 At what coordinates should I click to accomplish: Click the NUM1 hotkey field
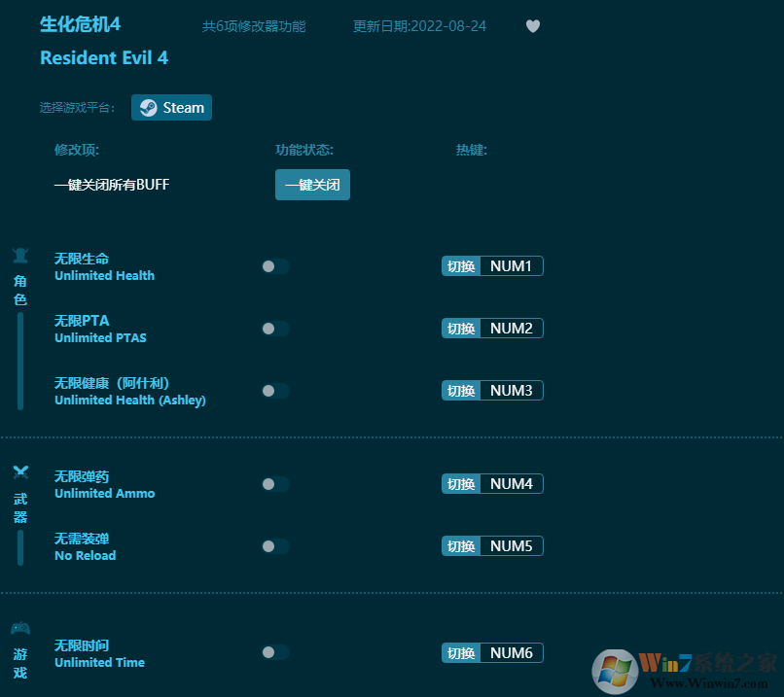(x=512, y=266)
